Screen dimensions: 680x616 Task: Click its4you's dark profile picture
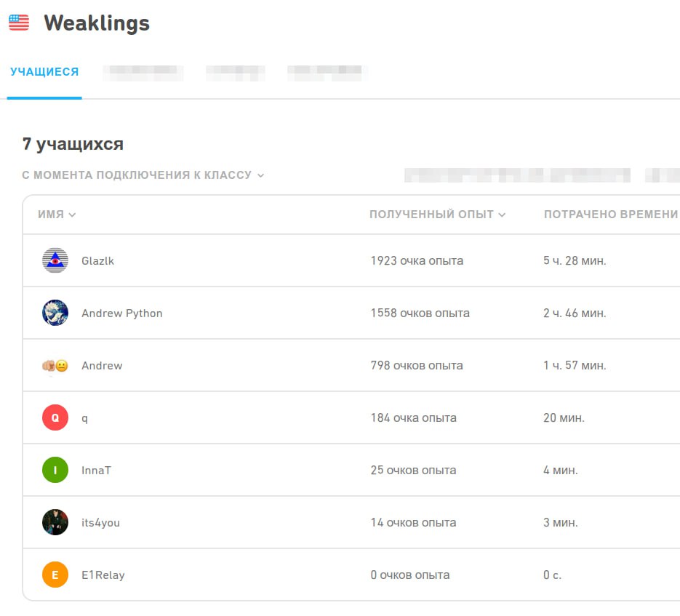(55, 522)
